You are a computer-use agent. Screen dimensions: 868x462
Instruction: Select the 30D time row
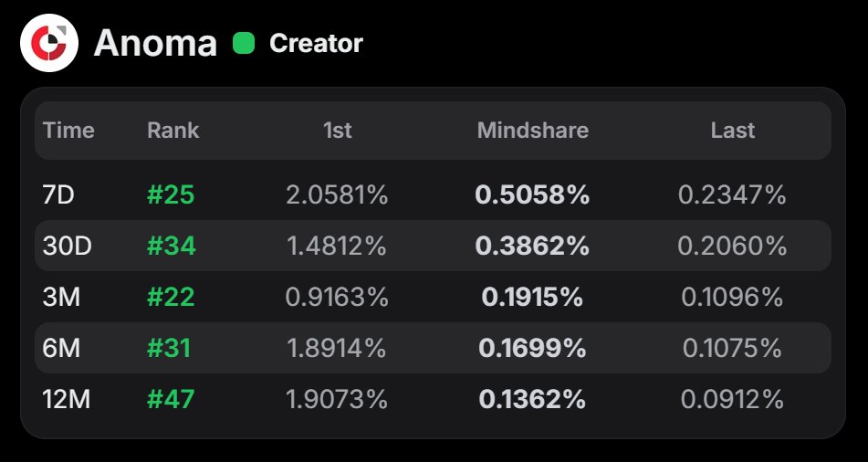coord(433,246)
